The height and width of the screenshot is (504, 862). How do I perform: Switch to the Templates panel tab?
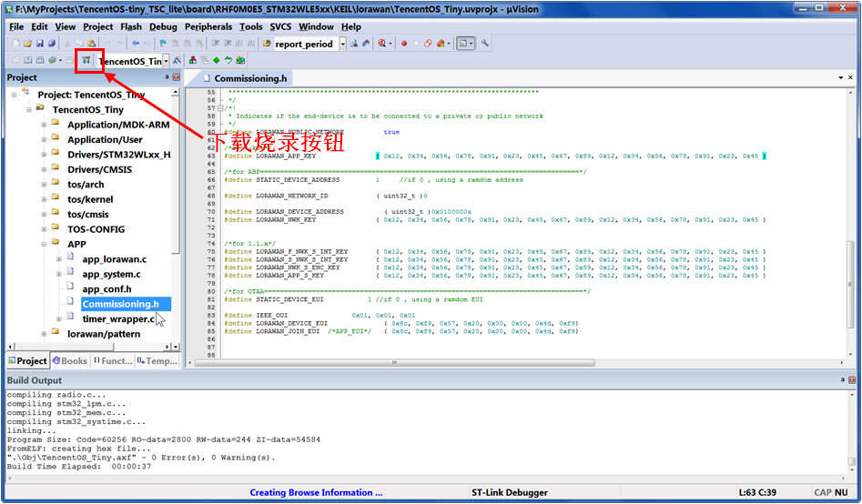point(157,361)
